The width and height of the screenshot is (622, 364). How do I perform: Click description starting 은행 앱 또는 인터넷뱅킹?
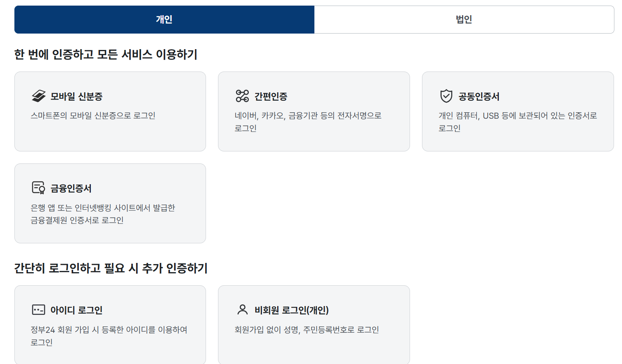103,214
